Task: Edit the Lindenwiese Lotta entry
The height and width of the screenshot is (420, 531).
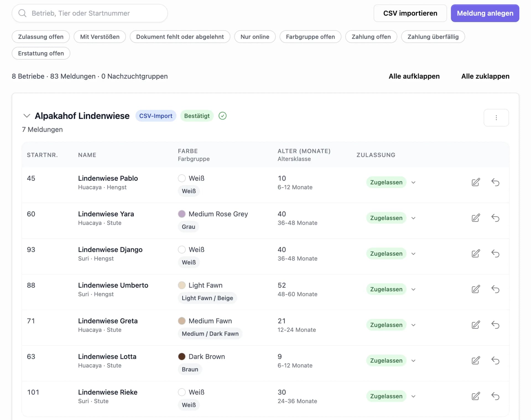Action: pyautogui.click(x=475, y=361)
